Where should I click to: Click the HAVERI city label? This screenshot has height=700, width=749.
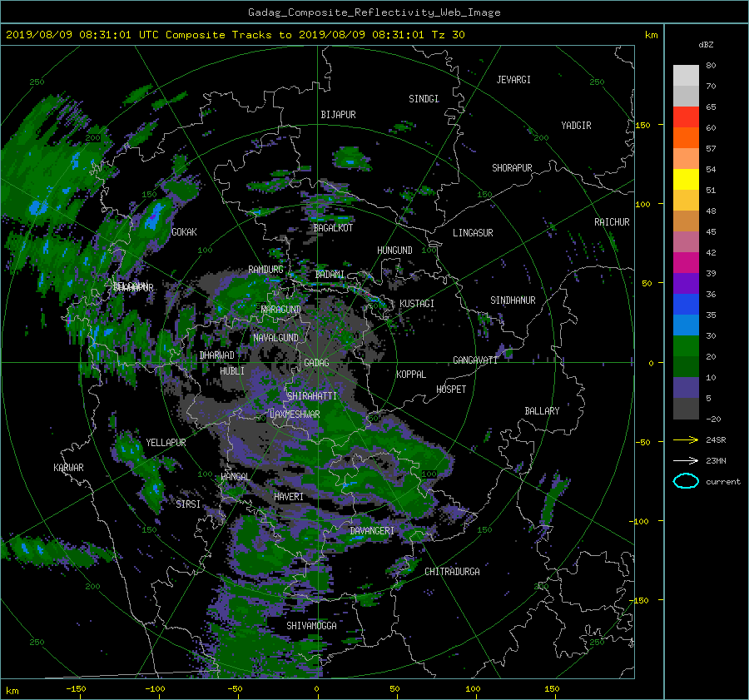pos(289,497)
